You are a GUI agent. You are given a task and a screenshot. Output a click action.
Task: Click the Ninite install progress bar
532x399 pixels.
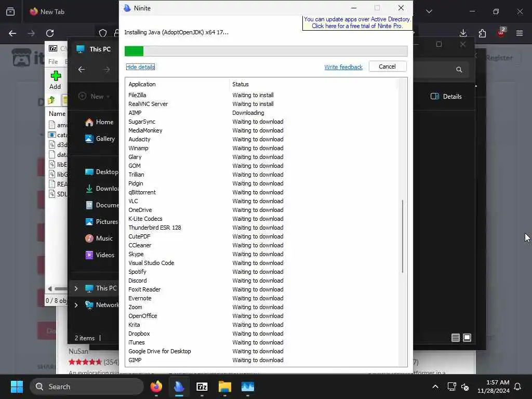click(x=265, y=51)
